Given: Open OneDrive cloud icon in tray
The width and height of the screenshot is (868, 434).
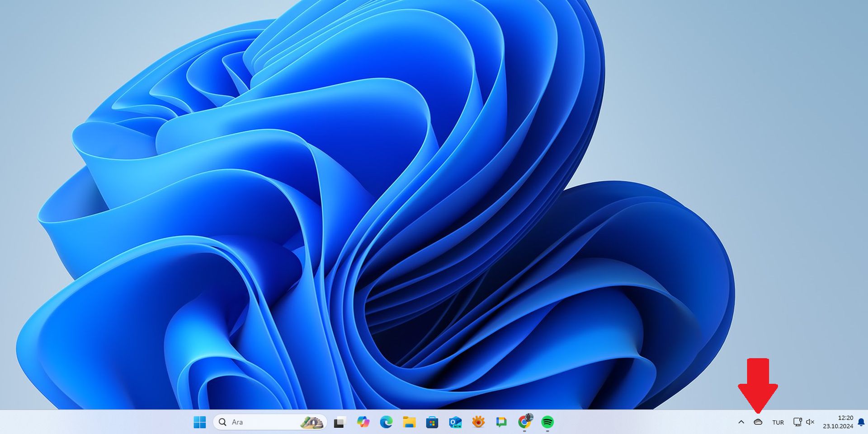Looking at the screenshot, I should tap(758, 422).
